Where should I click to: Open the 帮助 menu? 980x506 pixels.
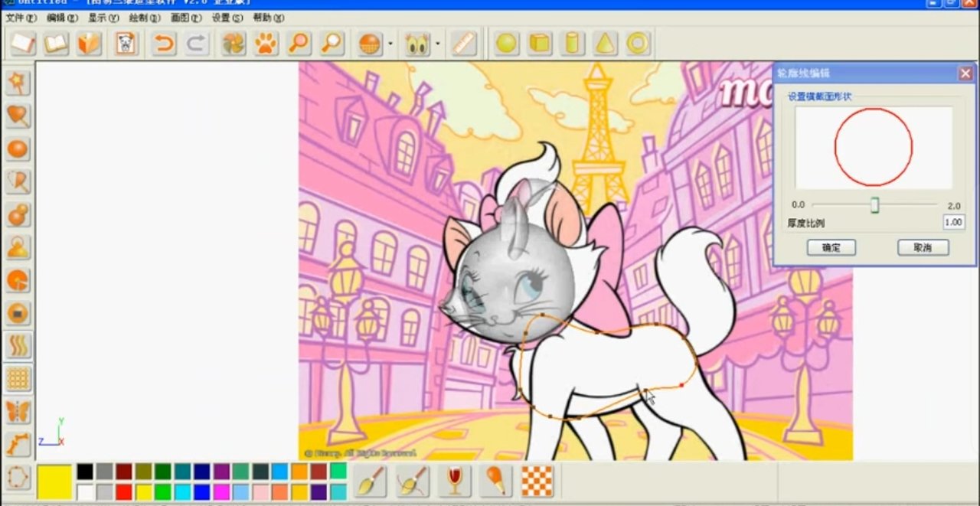click(268, 18)
